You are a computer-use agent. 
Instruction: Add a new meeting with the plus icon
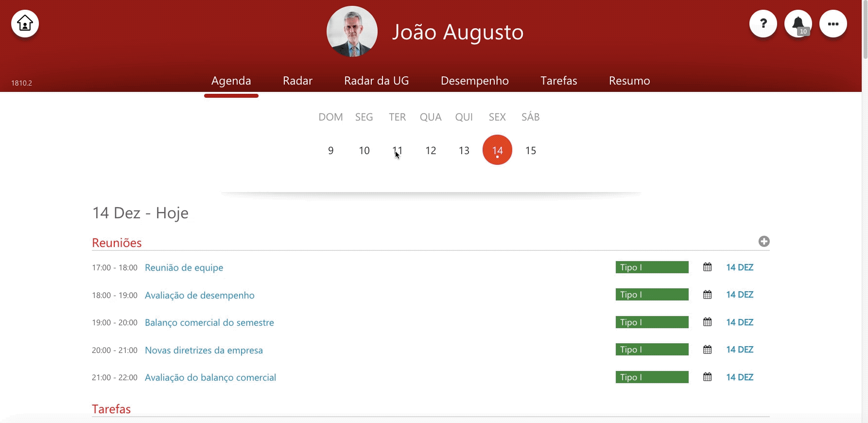(x=764, y=241)
